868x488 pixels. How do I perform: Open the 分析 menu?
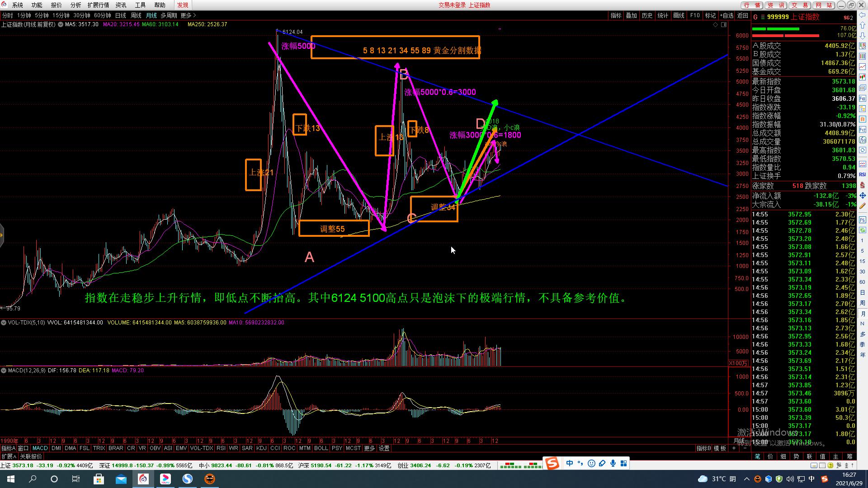point(75,5)
